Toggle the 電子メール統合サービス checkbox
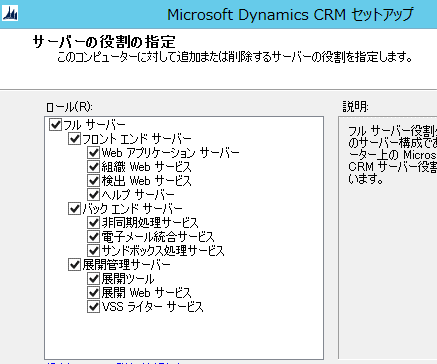Viewport: 437px width, 364px height. click(x=94, y=237)
